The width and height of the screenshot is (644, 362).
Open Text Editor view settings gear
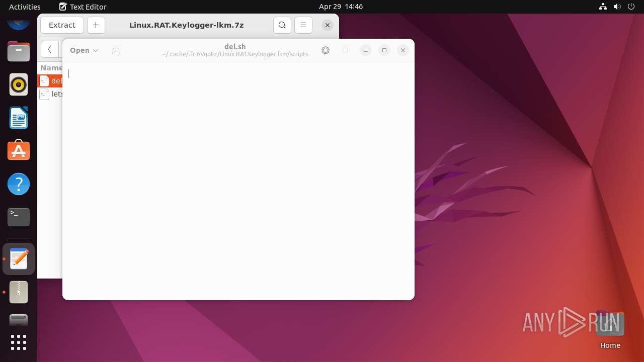tap(326, 50)
